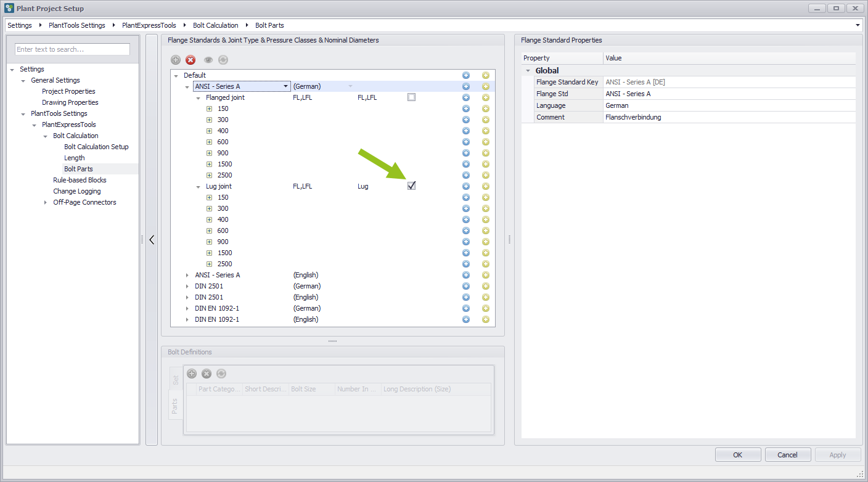Click blue plus icon in DIN 2501 German row
The image size is (868, 482).
tap(466, 286)
